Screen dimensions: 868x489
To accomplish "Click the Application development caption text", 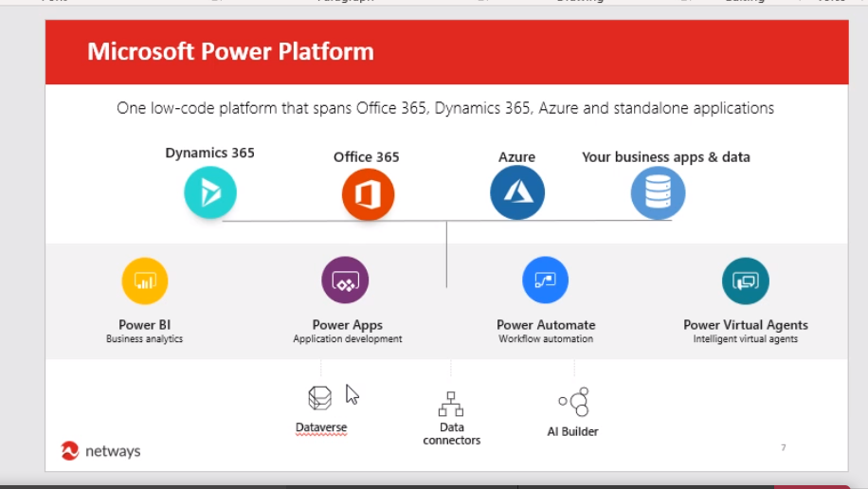I will 347,339.
